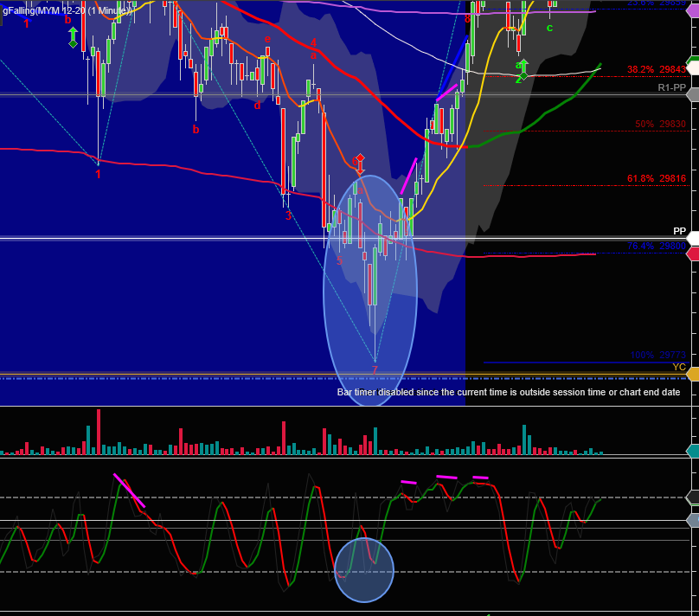Screen dimensions: 699x616
Task: Select the red e wave label
Action: pos(267,39)
